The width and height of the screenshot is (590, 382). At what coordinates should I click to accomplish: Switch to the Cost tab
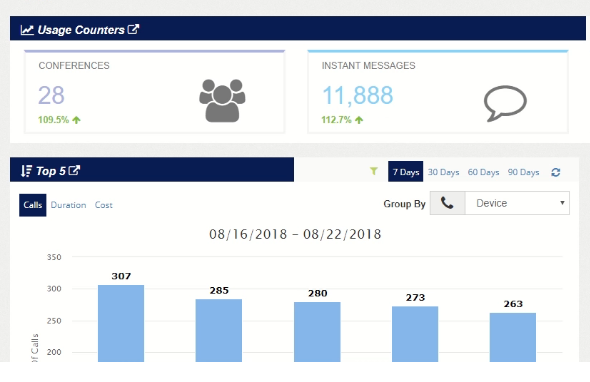point(103,205)
